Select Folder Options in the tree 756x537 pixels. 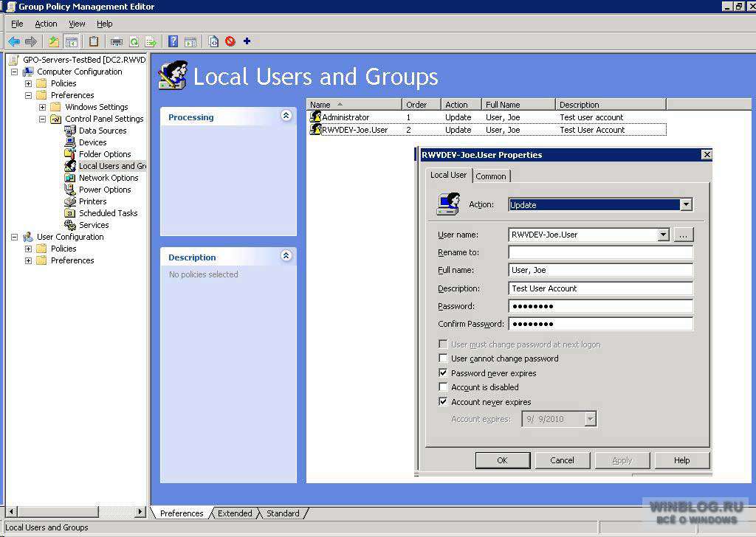tap(105, 154)
